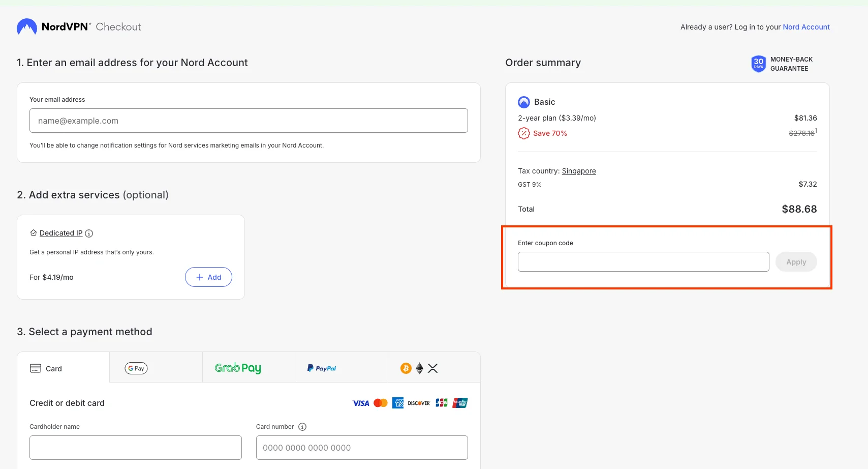Viewport: 868px width, 469px height.
Task: Click the Dedicated IP house icon
Action: pos(34,233)
